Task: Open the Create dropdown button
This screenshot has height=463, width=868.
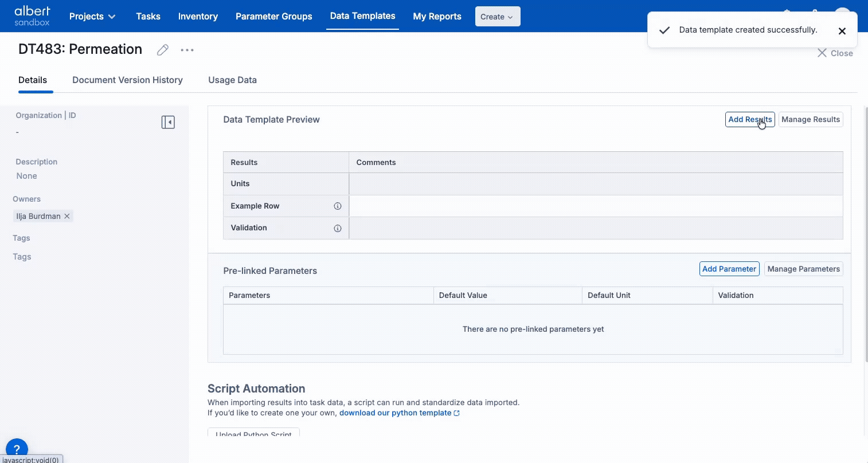Action: click(498, 17)
